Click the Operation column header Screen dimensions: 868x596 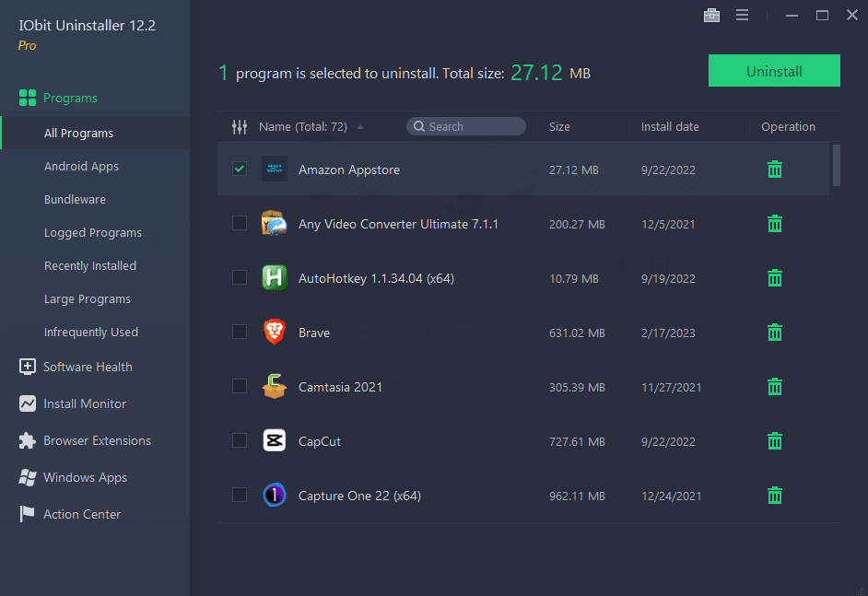(788, 127)
